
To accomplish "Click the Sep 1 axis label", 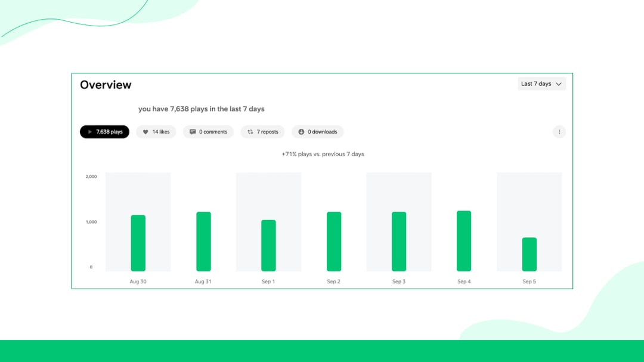I will [x=268, y=281].
